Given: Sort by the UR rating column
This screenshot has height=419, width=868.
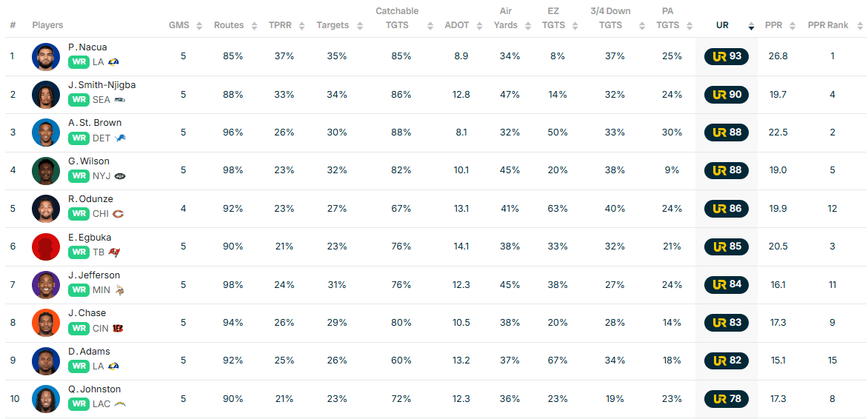Looking at the screenshot, I should point(722,25).
